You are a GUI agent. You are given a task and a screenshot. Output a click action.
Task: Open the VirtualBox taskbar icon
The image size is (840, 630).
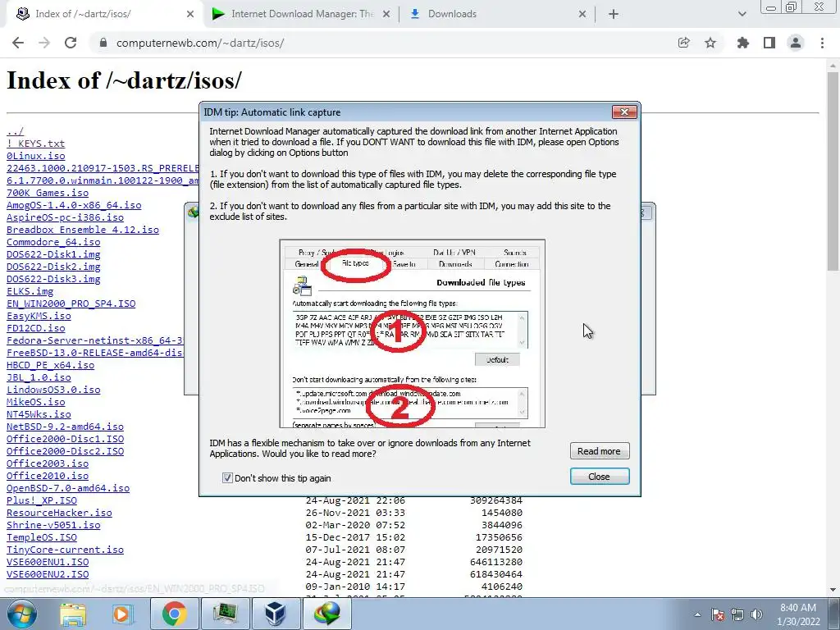[276, 614]
